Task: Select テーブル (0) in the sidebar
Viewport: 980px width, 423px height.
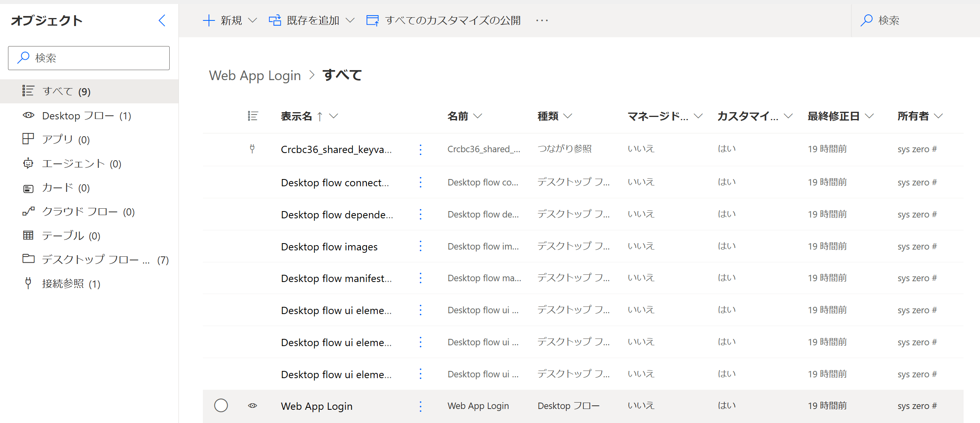Action: click(89, 236)
